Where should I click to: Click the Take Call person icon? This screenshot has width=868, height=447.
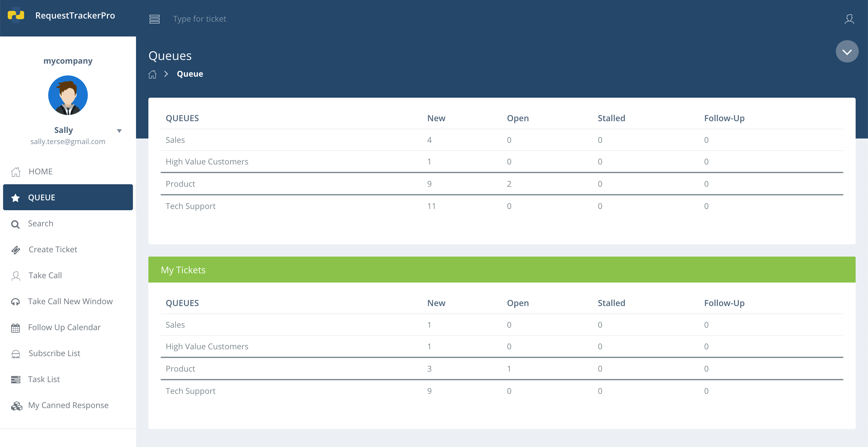tap(15, 276)
